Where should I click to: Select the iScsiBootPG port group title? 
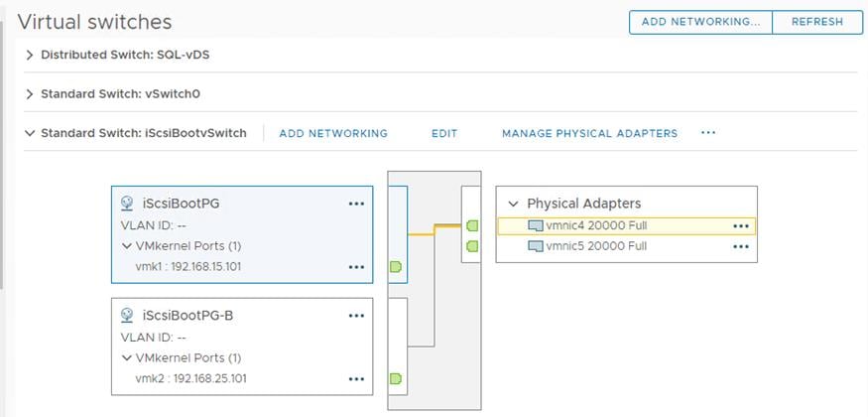coord(181,204)
